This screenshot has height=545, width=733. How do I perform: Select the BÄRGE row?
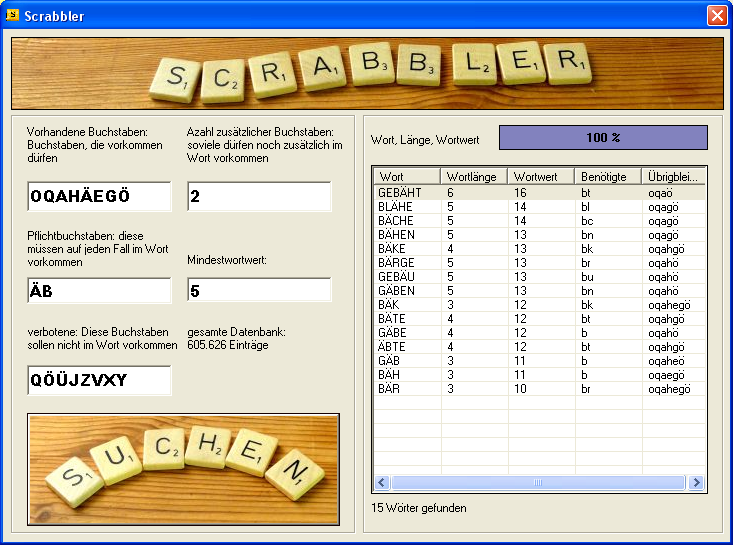540,263
